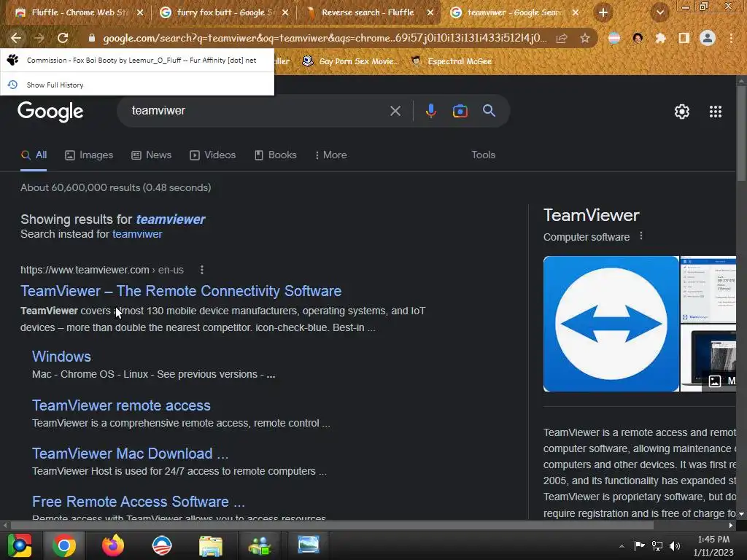This screenshot has width=747, height=560.
Task: Open a new browser tab
Action: (603, 12)
